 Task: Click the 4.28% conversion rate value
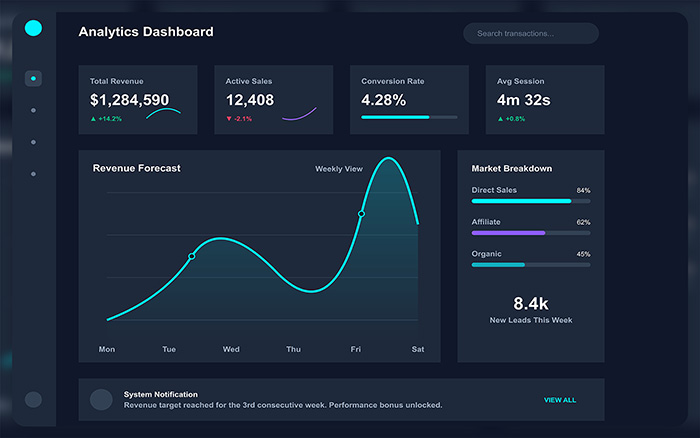(383, 100)
